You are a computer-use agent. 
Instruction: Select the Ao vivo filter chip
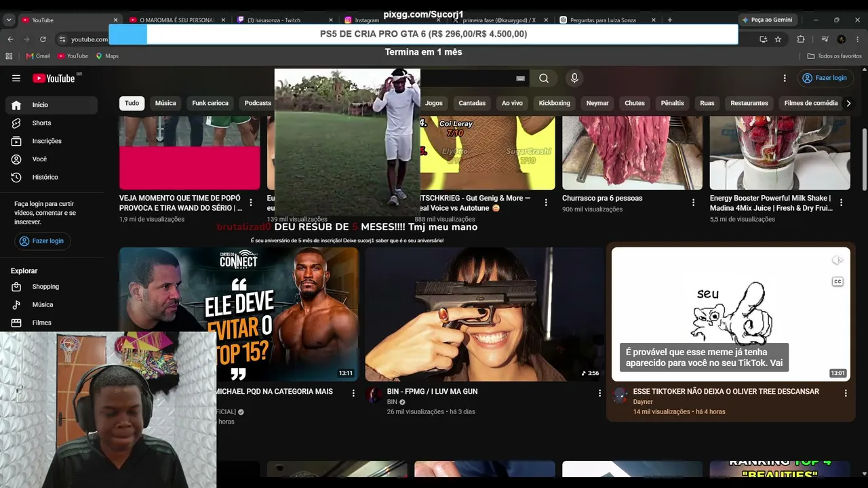tap(512, 103)
